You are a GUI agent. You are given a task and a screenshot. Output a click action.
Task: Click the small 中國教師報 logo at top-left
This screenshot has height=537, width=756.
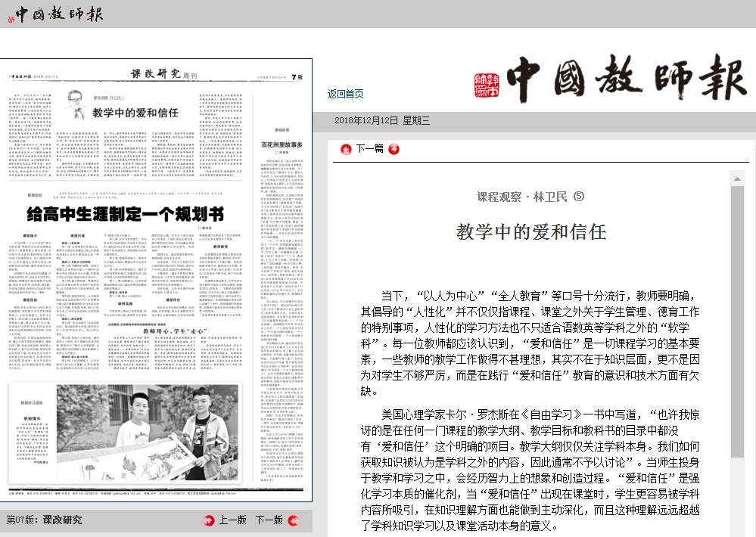tap(58, 14)
